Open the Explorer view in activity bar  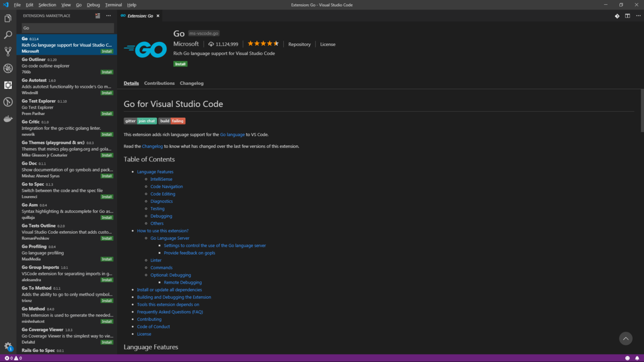8,19
